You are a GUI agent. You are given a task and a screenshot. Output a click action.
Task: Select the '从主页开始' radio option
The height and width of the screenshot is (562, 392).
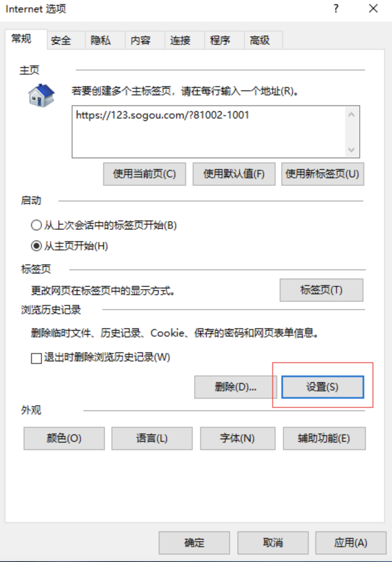coord(36,246)
